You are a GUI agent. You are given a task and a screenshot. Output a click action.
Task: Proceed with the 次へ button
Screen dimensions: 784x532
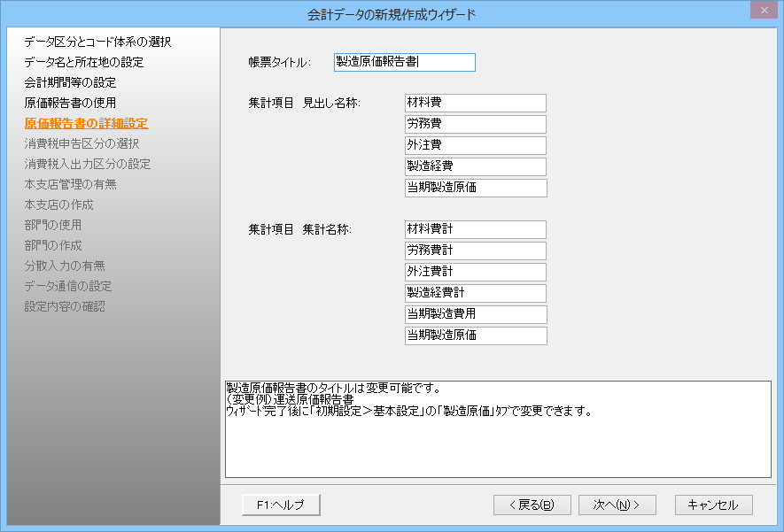coord(617,505)
